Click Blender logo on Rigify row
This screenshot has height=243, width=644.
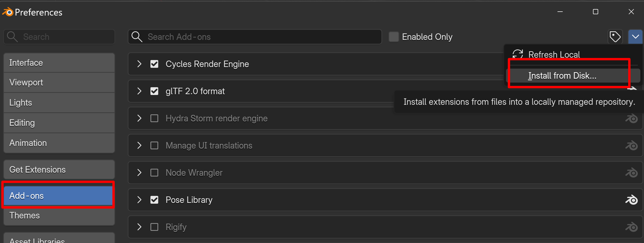click(632, 227)
